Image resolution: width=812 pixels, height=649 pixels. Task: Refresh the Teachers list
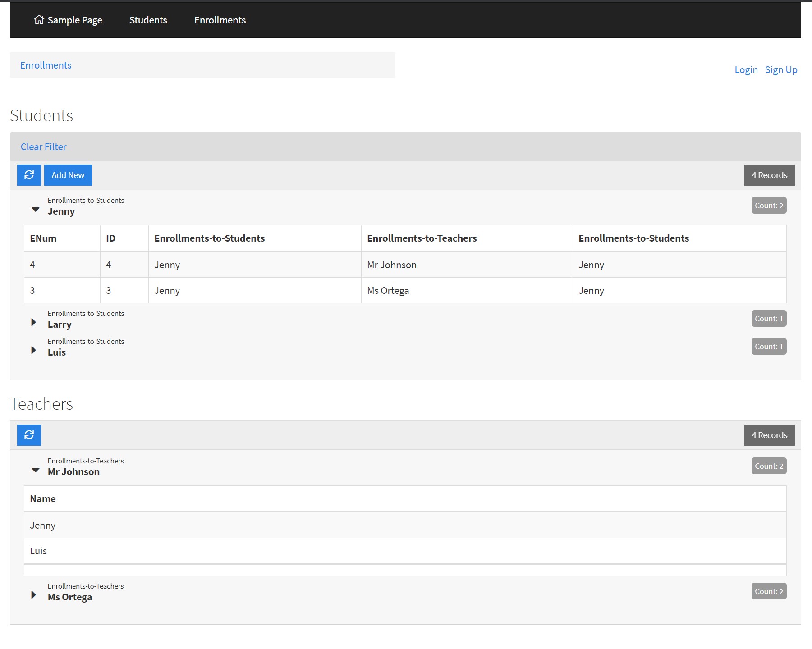pyautogui.click(x=29, y=435)
